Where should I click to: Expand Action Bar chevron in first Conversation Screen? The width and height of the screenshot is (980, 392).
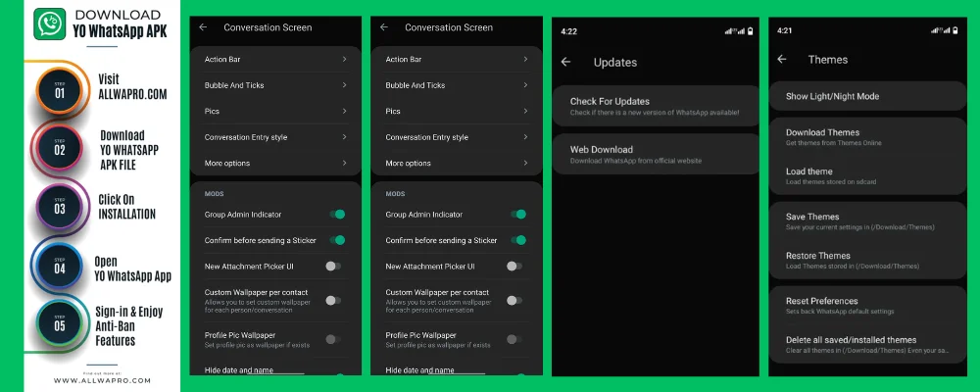tap(344, 60)
